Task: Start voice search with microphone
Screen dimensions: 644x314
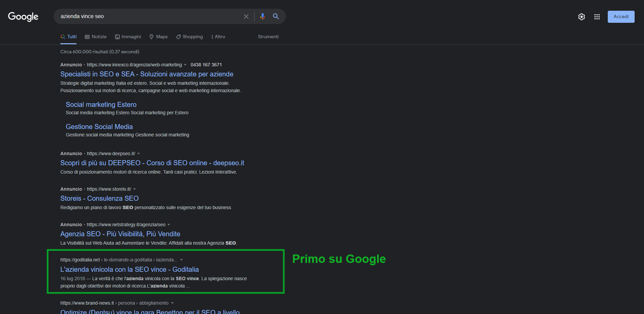Action: coord(262,16)
